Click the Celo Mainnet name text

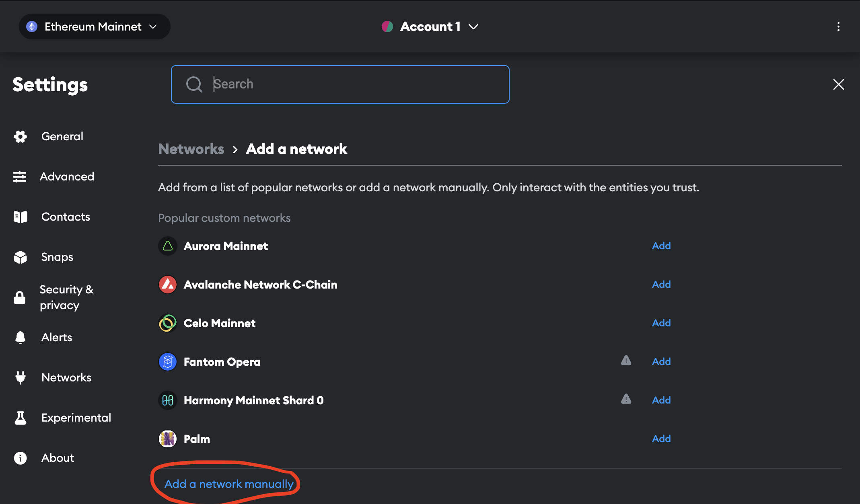pos(220,323)
